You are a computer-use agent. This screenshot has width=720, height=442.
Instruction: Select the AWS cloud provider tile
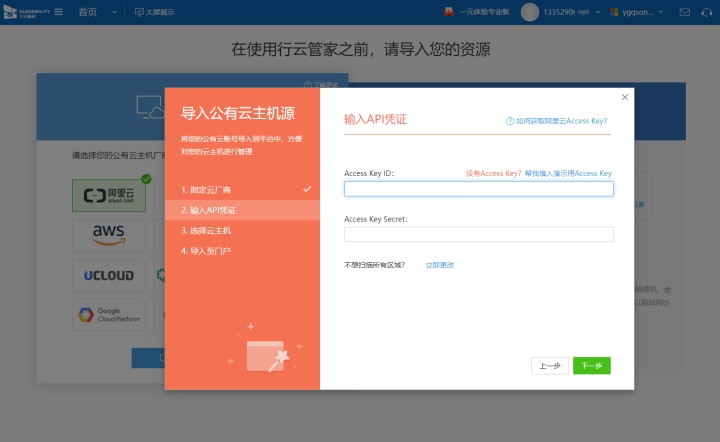(x=109, y=235)
